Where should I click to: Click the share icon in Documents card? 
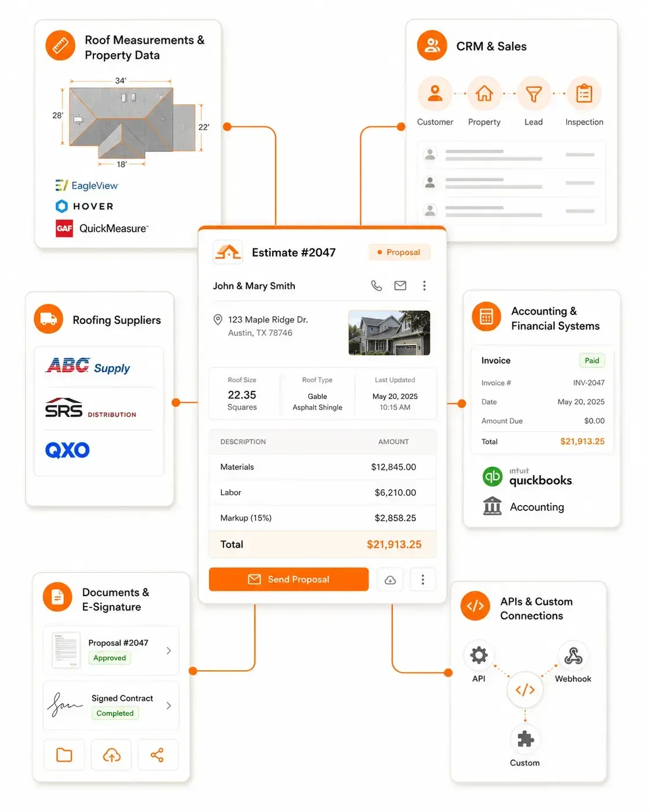coord(157,755)
